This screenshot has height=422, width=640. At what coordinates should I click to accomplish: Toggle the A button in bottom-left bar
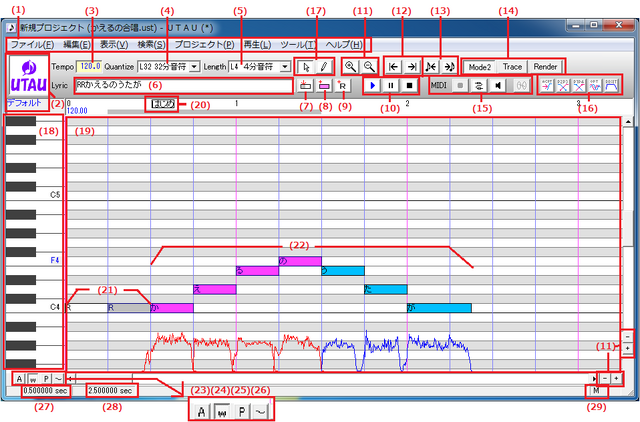[19, 379]
